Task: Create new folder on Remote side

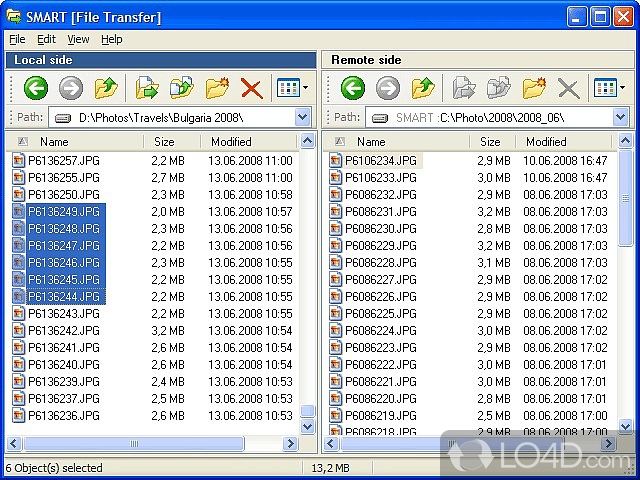Action: tap(535, 88)
